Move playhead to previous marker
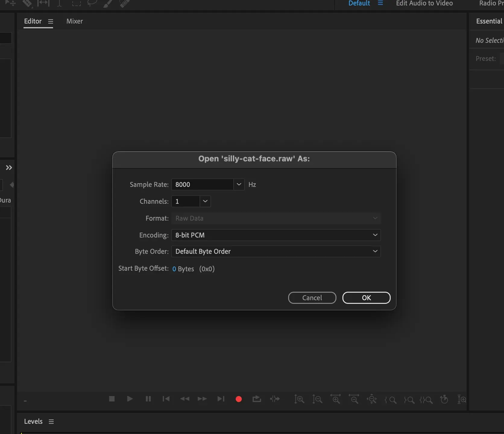Image resolution: width=504 pixels, height=434 pixels. (x=166, y=399)
